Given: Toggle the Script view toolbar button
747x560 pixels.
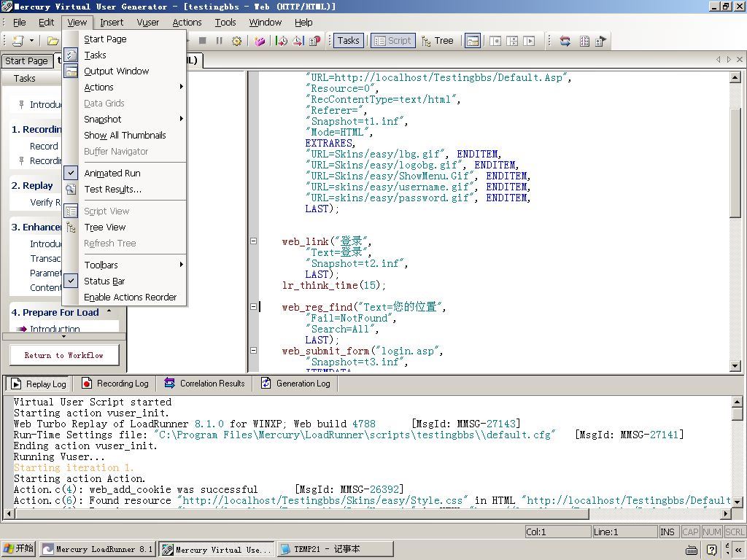Looking at the screenshot, I should click(393, 41).
